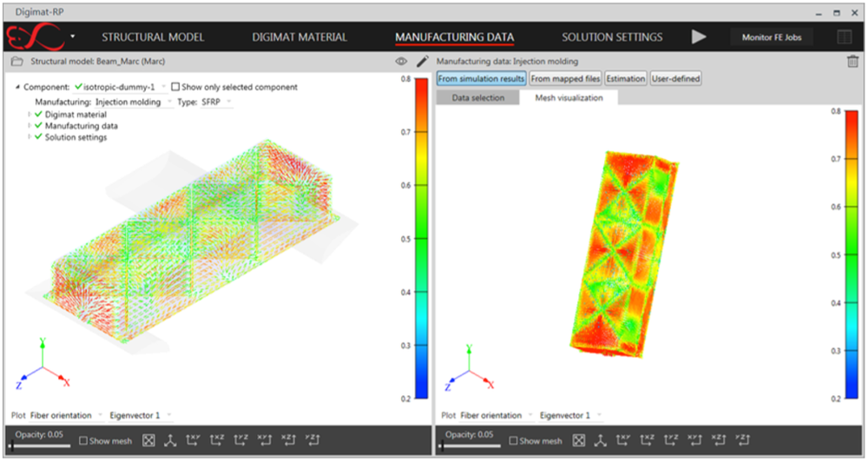The width and height of the screenshot is (868, 462).
Task: Click the pencil edit icon
Action: click(423, 62)
